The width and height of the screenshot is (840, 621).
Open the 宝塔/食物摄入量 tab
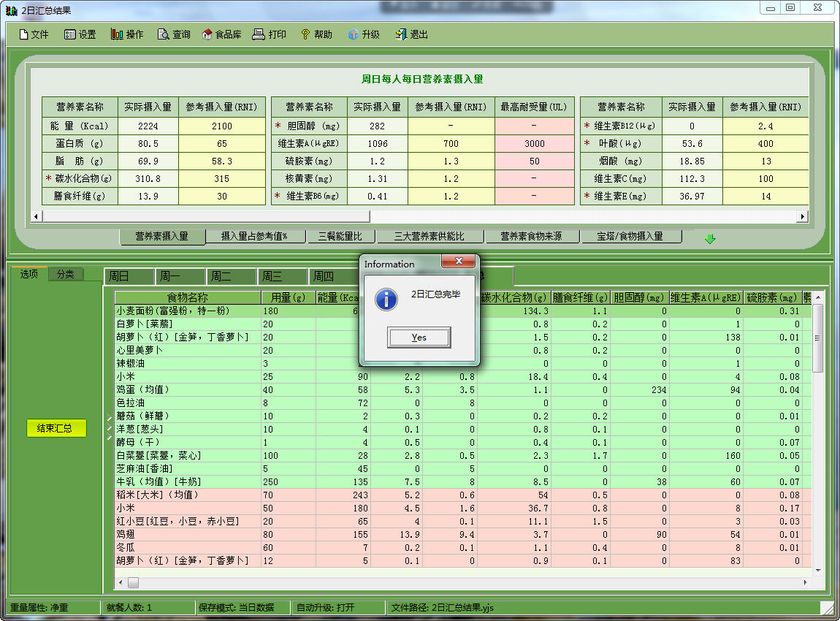pos(630,237)
